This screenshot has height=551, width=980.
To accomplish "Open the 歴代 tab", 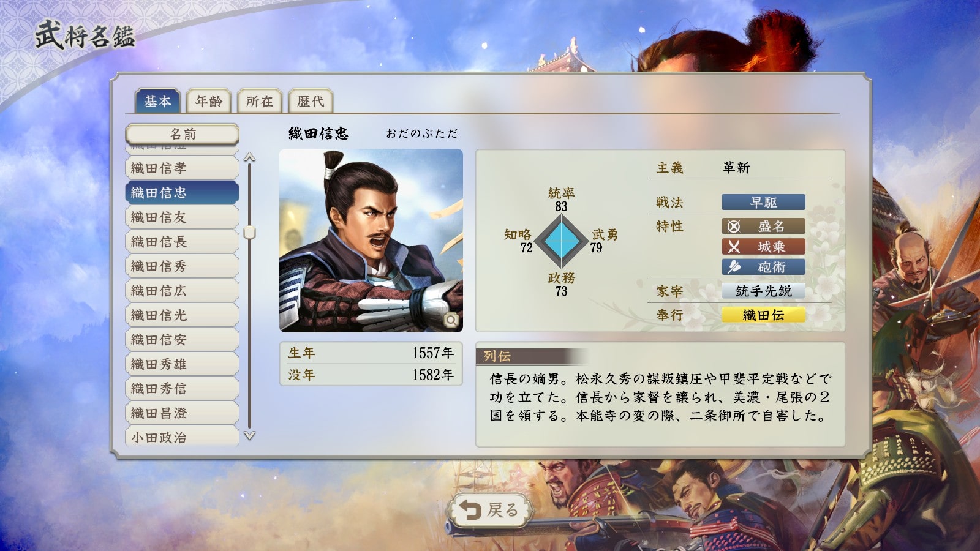I will [x=311, y=101].
